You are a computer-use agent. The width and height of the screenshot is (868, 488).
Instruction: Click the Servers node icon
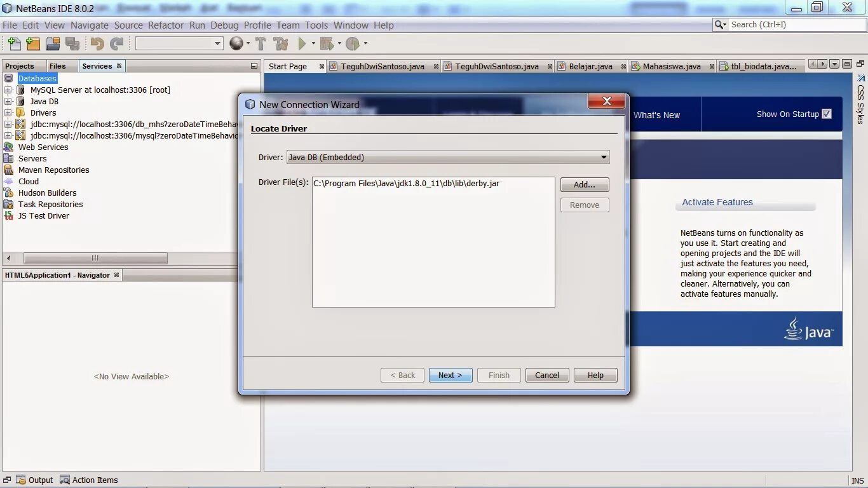click(x=8, y=158)
